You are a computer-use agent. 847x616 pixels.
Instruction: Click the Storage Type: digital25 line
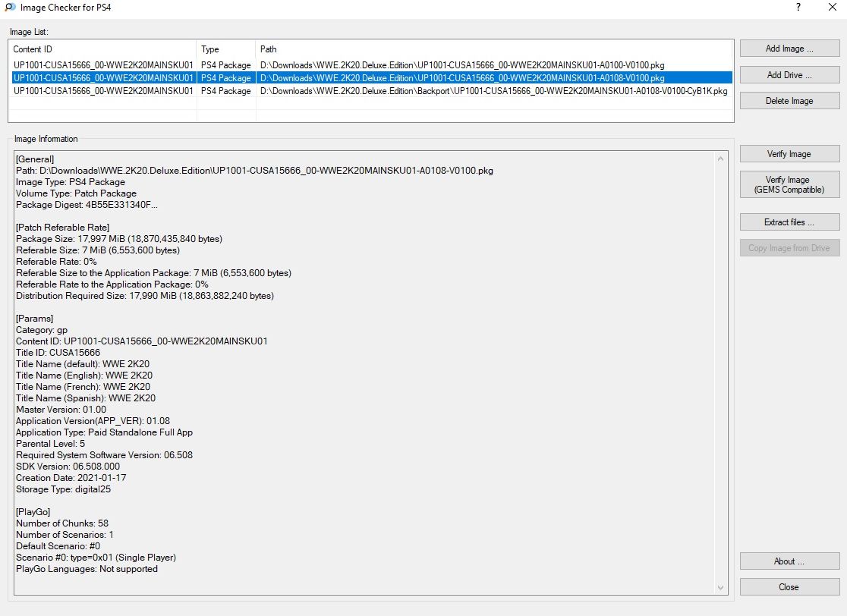(63, 489)
